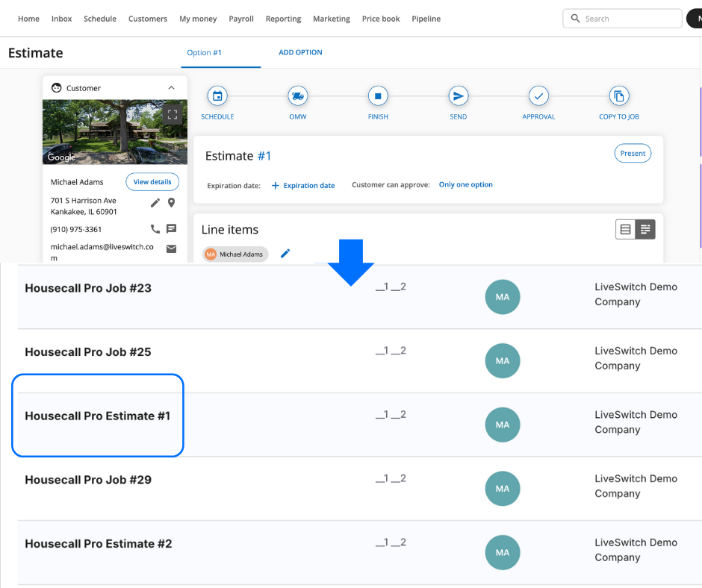
Task: Open the Customers menu
Action: click(x=148, y=19)
